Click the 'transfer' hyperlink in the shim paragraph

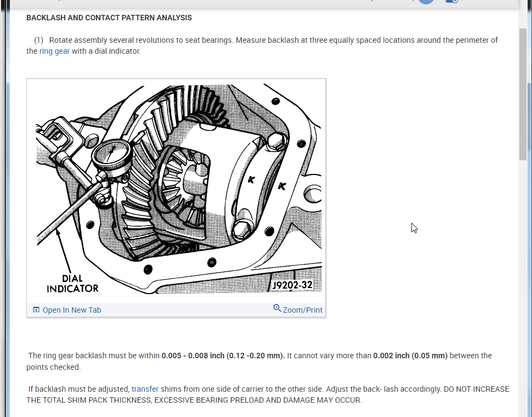(x=145, y=389)
